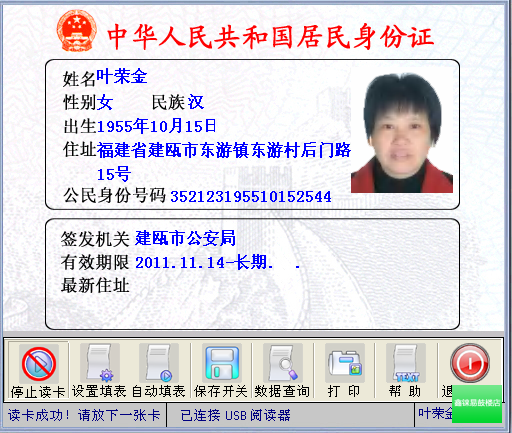Click the national emblem icon
This screenshot has width=512, height=433.
click(77, 31)
